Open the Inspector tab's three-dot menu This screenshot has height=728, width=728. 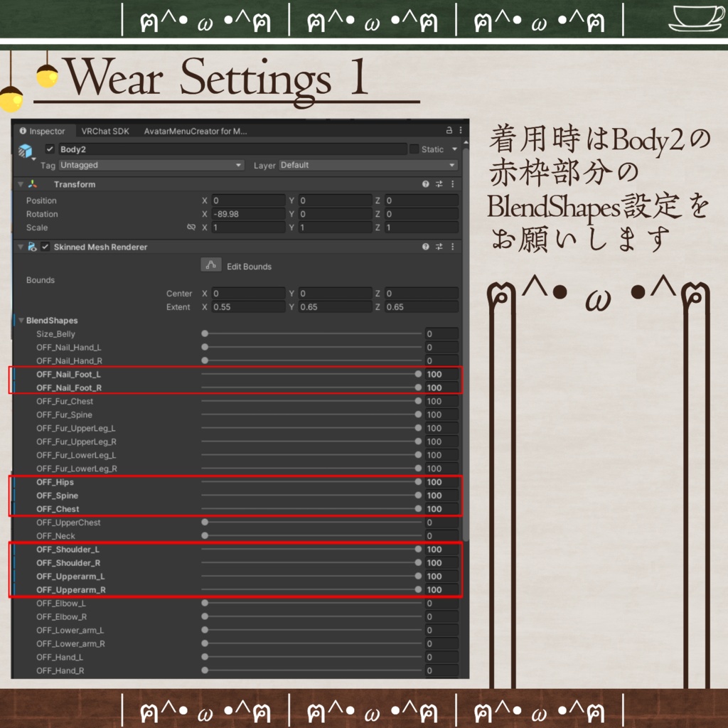(x=461, y=131)
